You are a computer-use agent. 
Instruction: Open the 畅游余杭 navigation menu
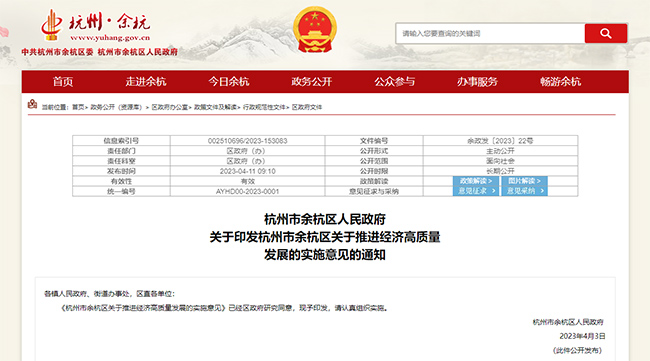[x=560, y=82]
